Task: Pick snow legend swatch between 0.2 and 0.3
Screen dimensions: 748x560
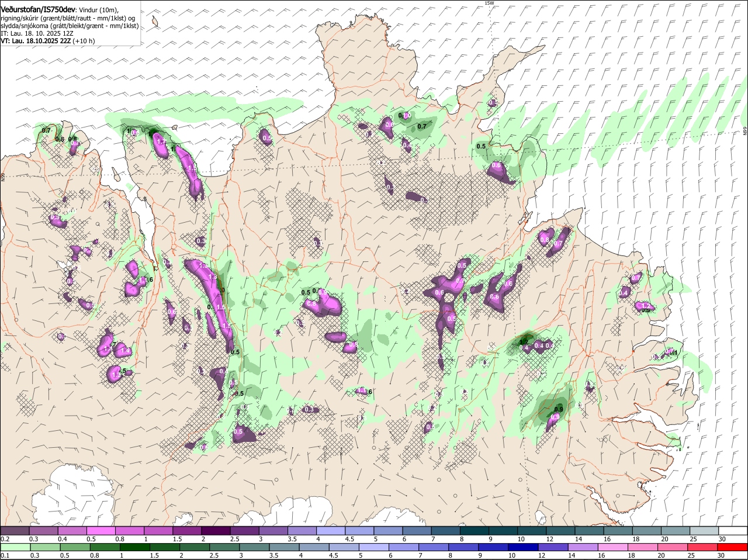Action: click(15, 531)
